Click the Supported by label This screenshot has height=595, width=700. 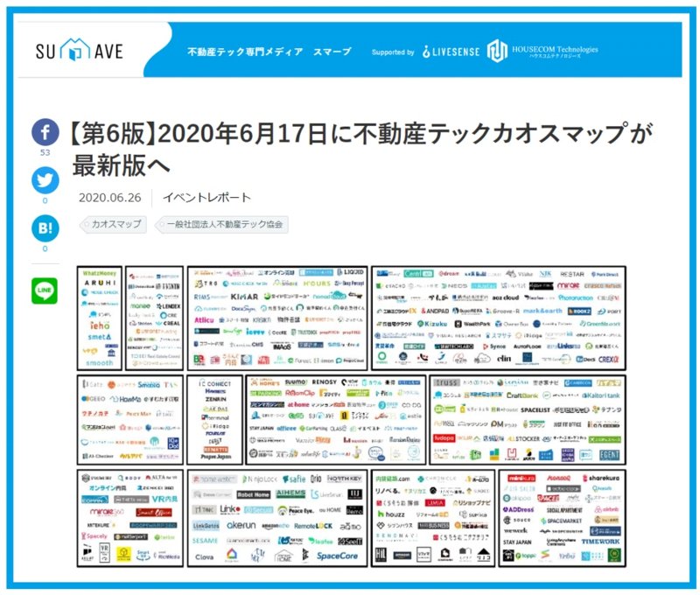(393, 52)
